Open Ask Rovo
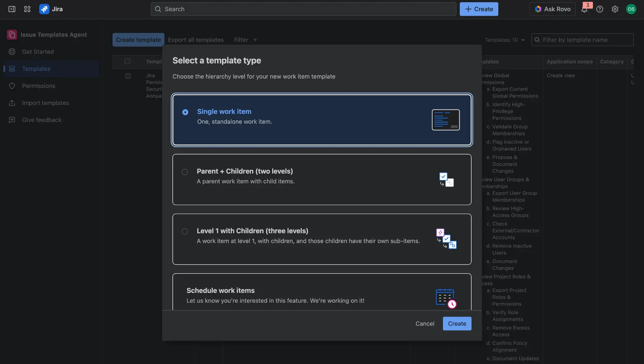This screenshot has height=364, width=644. [x=552, y=9]
